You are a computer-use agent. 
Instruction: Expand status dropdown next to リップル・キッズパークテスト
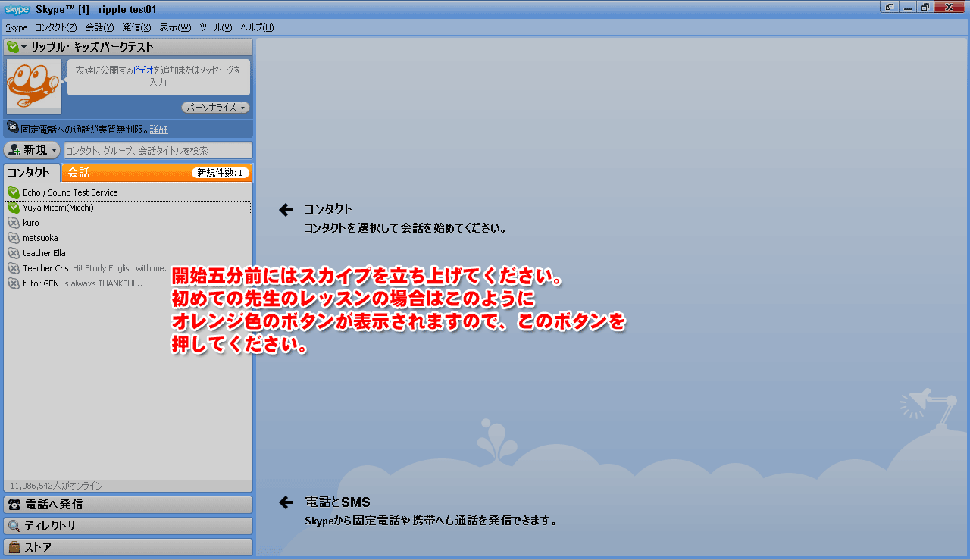click(x=23, y=47)
